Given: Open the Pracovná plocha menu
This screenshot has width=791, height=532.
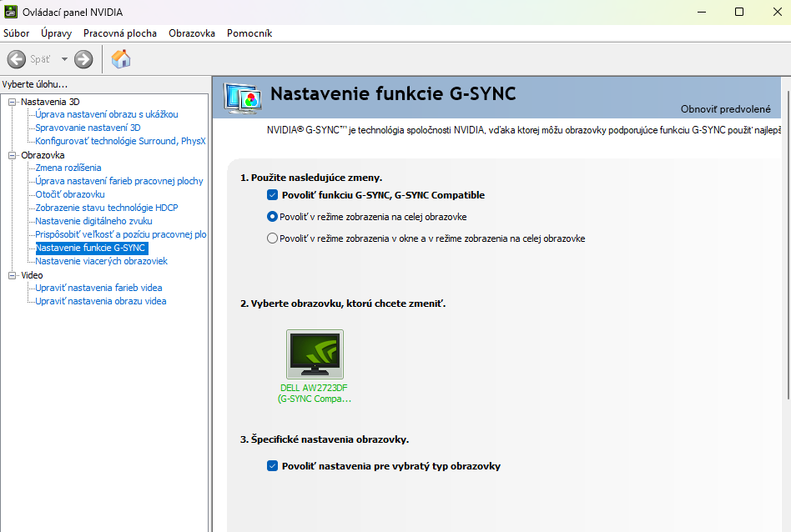Looking at the screenshot, I should click(x=120, y=33).
